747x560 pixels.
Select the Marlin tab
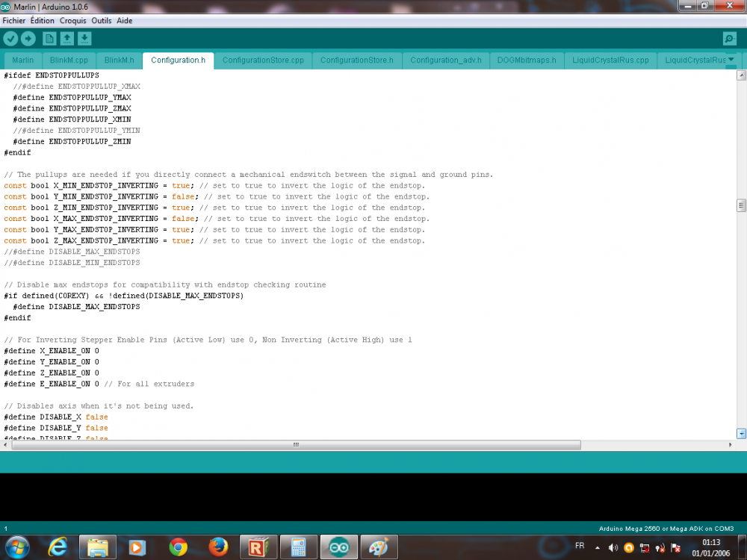pyautogui.click(x=23, y=60)
